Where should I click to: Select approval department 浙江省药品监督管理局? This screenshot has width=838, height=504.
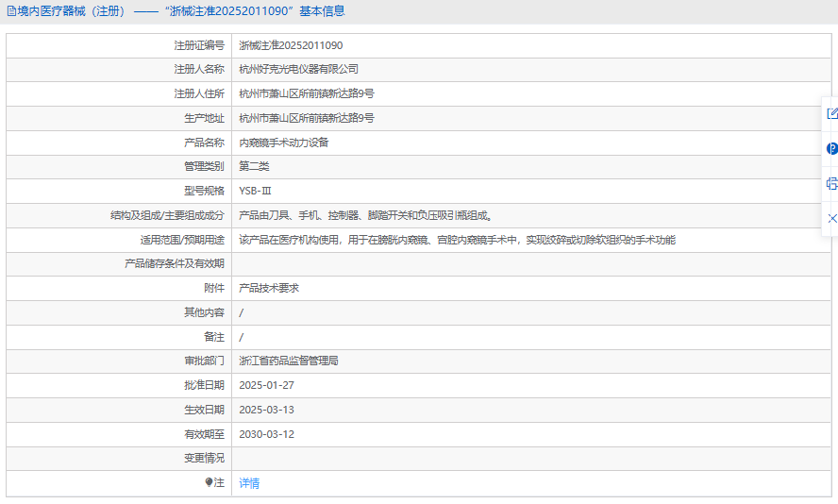click(x=289, y=361)
